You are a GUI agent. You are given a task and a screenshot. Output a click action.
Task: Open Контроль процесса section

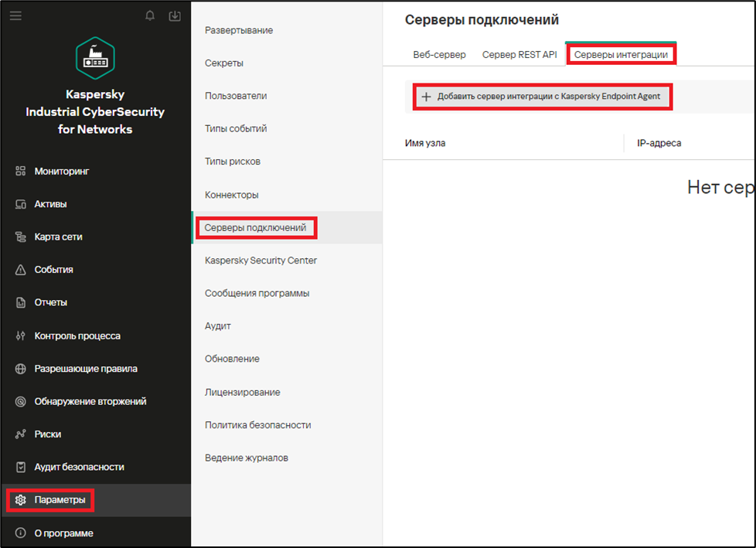coord(77,335)
